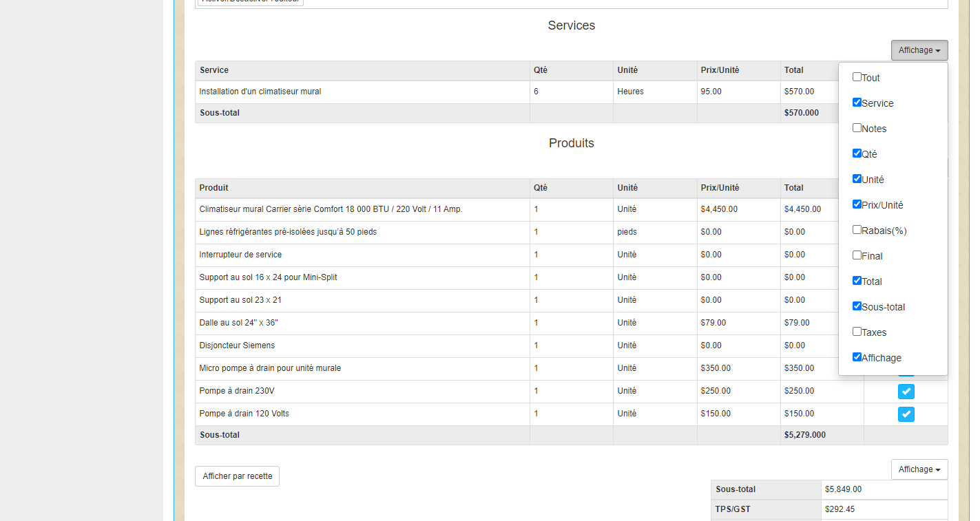Image resolution: width=980 pixels, height=521 pixels.
Task: Enable the Notes column checkbox
Action: [x=857, y=128]
